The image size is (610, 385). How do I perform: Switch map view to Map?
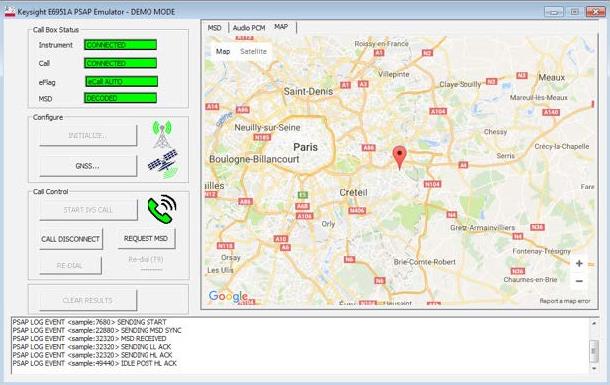tap(223, 51)
